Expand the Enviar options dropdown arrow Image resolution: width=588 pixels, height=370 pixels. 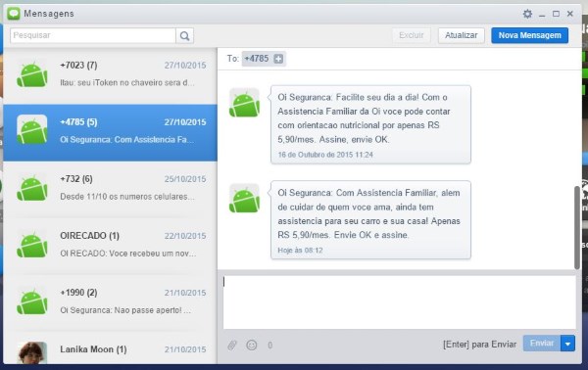tap(567, 344)
